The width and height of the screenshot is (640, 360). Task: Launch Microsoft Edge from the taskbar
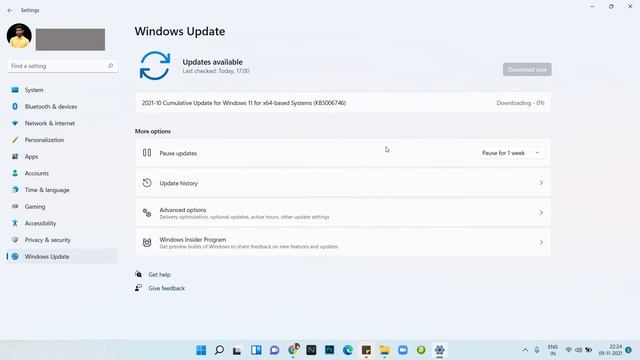[348, 350]
